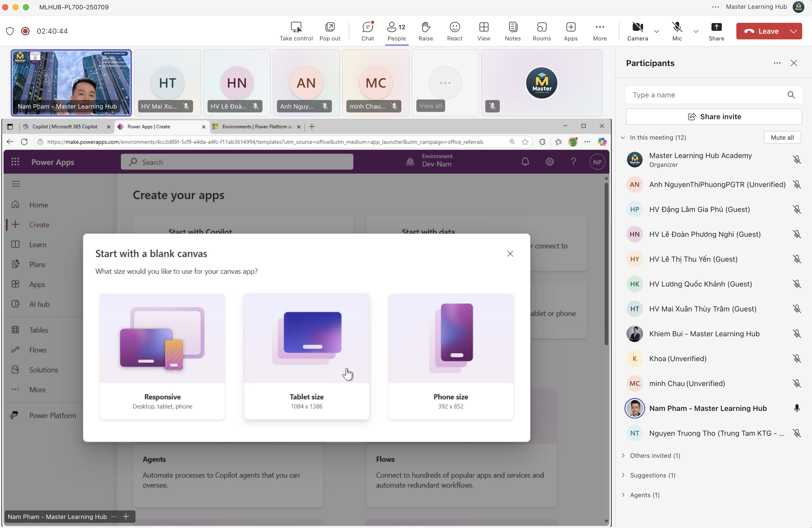Image resolution: width=812 pixels, height=528 pixels.
Task: Unmute the Mic
Action: [677, 31]
